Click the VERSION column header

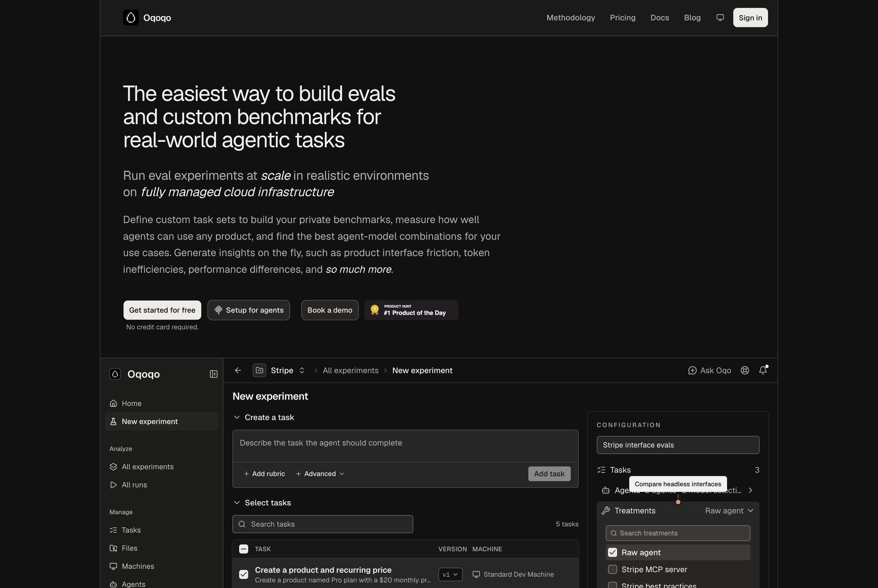(453, 549)
